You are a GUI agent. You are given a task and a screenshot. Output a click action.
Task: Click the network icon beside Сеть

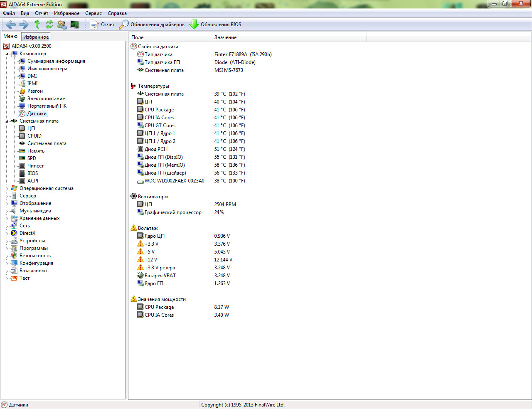click(14, 226)
